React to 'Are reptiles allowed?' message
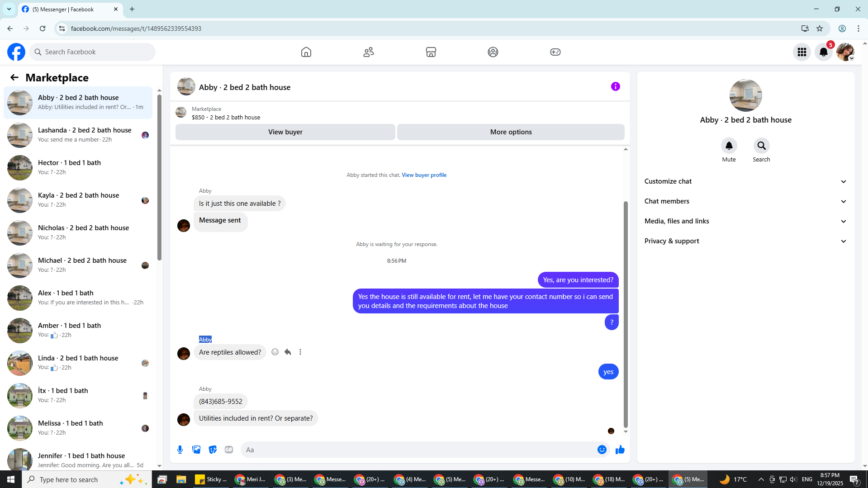This screenshot has width=868, height=488. [x=275, y=352]
